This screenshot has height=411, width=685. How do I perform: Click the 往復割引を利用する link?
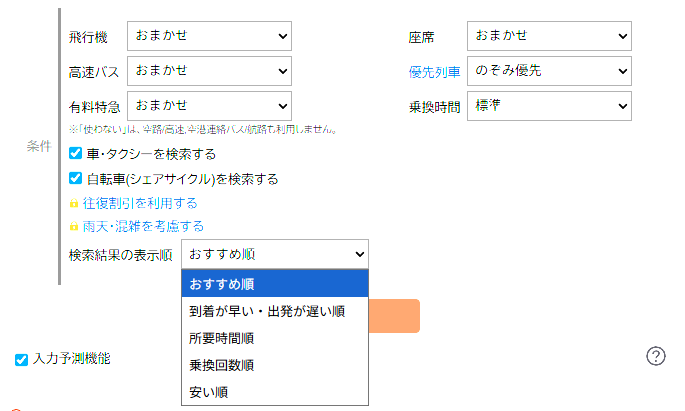click(140, 203)
